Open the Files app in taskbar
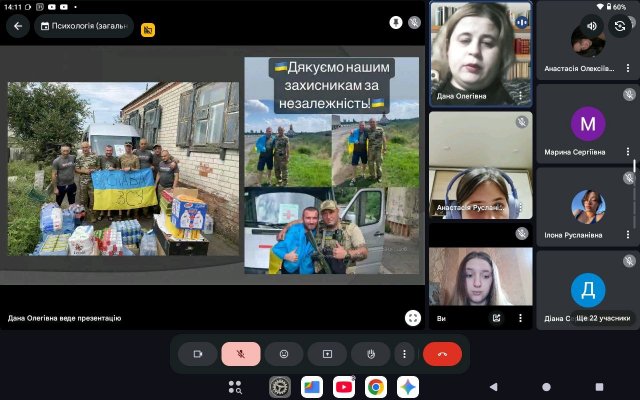 click(312, 387)
